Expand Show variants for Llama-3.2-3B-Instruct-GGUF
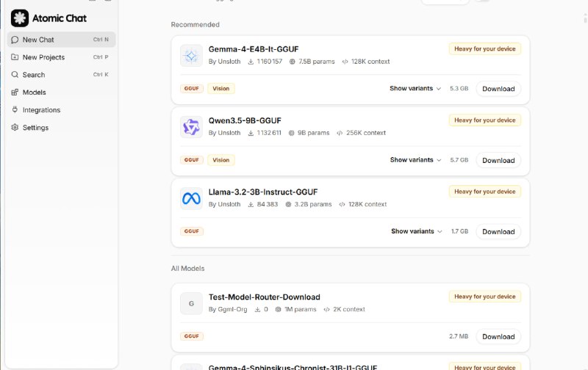 coord(417,231)
